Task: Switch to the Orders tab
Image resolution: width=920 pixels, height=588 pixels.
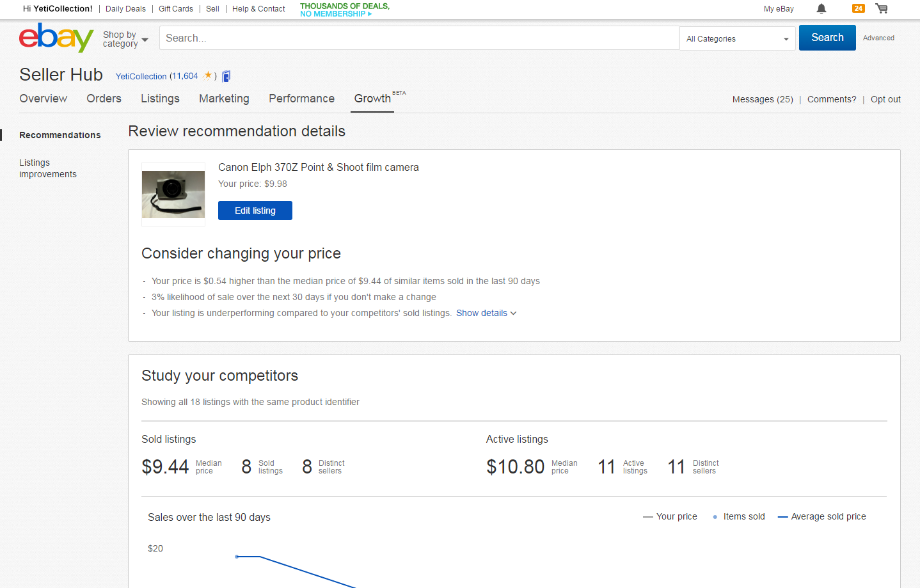Action: coord(104,99)
